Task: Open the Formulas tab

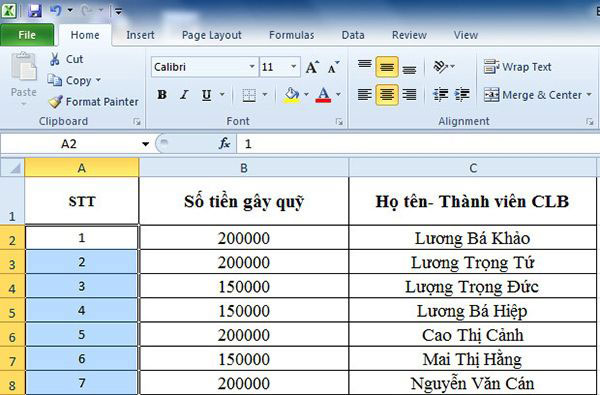Action: click(x=291, y=35)
